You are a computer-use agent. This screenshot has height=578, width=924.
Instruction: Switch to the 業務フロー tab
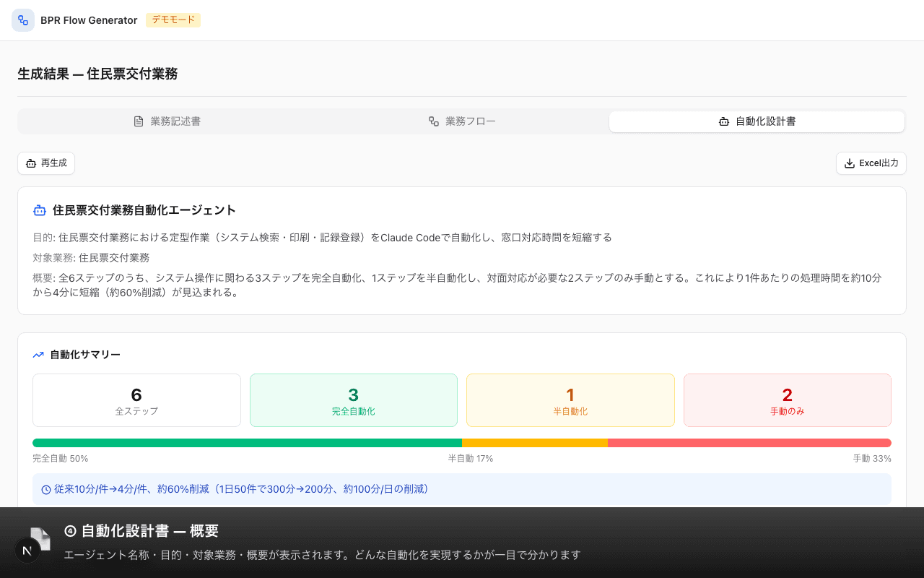[x=462, y=121]
